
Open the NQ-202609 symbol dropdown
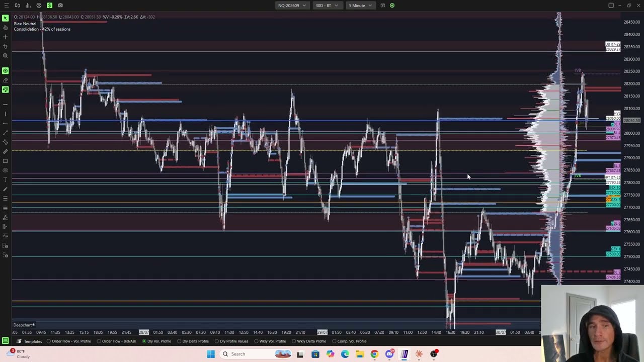(292, 6)
